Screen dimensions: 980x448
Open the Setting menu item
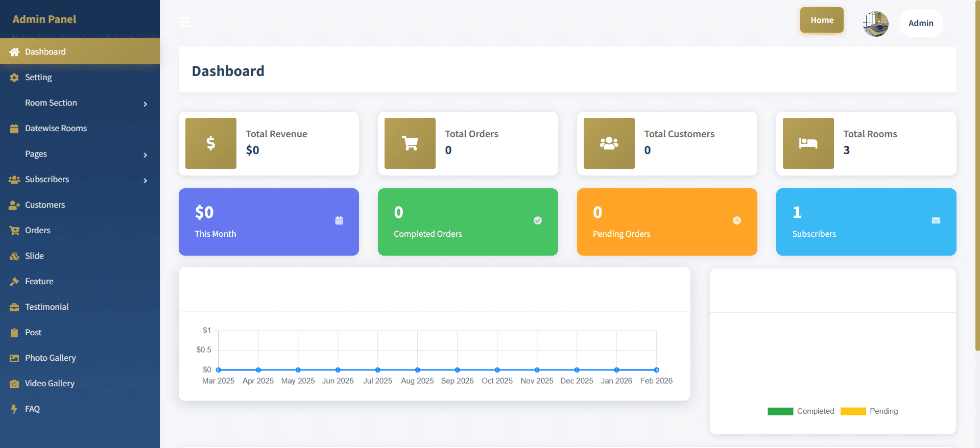(80, 77)
